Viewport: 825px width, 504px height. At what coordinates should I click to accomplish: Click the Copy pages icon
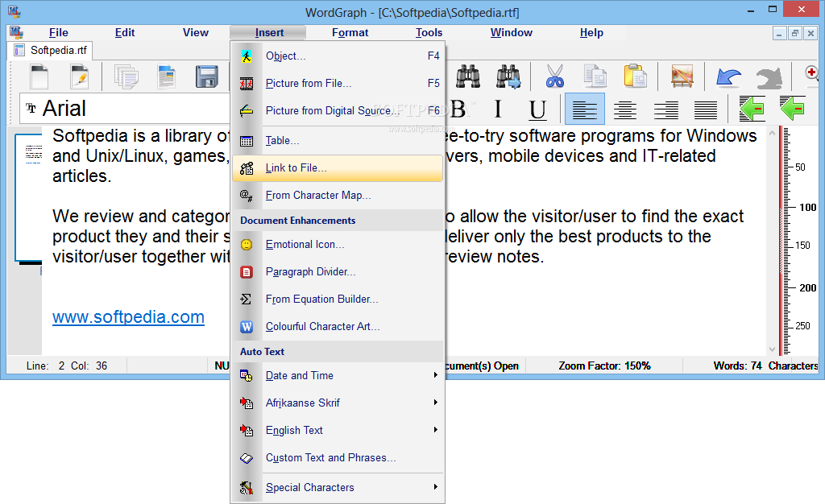click(595, 76)
